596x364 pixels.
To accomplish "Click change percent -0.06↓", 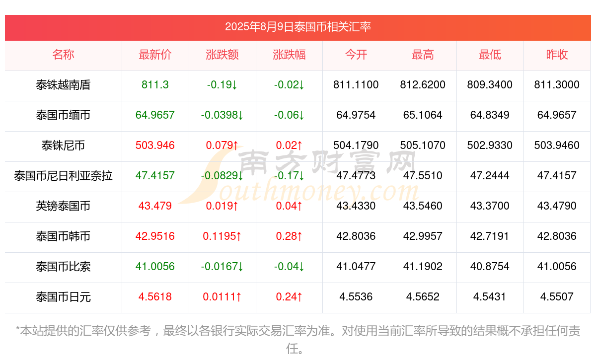I will pyautogui.click(x=289, y=115).
